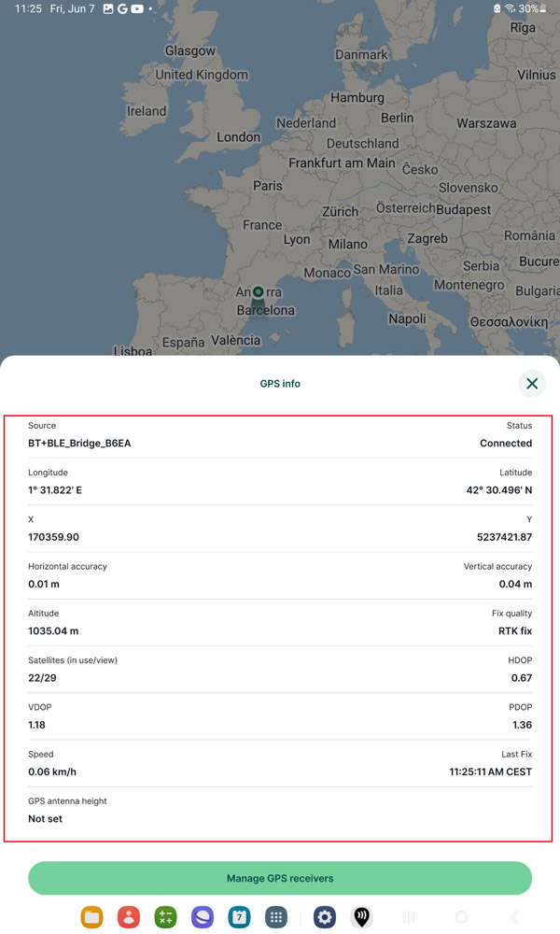Tap the Last Fix time value
The image size is (560, 934).
coord(490,772)
